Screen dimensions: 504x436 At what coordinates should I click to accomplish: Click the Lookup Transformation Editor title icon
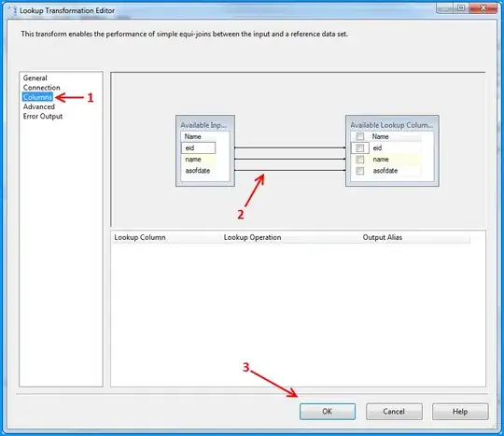coord(13,10)
